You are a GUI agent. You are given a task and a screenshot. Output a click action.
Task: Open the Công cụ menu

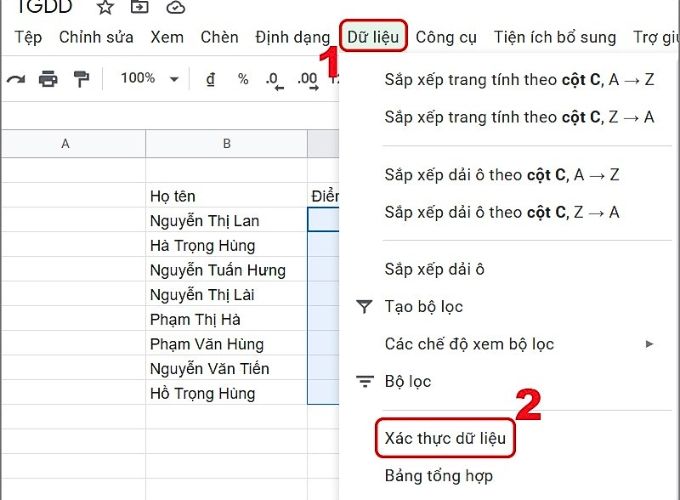click(446, 37)
